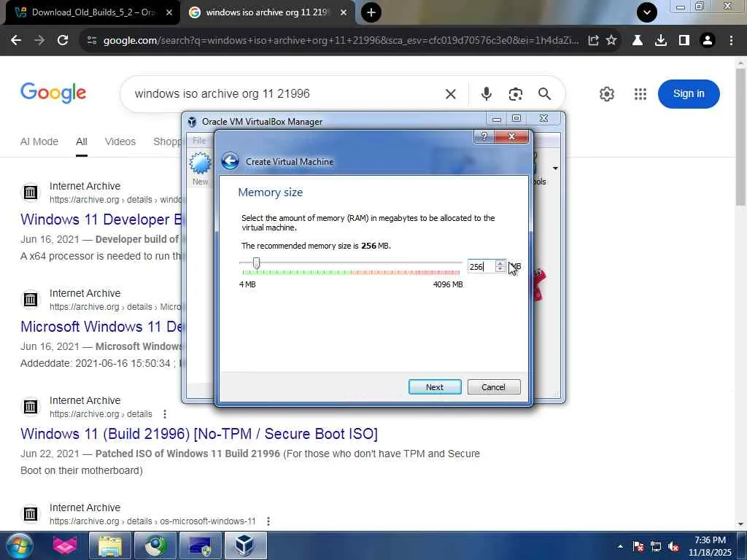Open more options for os-microsoft-windows-11 result

[x=268, y=521]
